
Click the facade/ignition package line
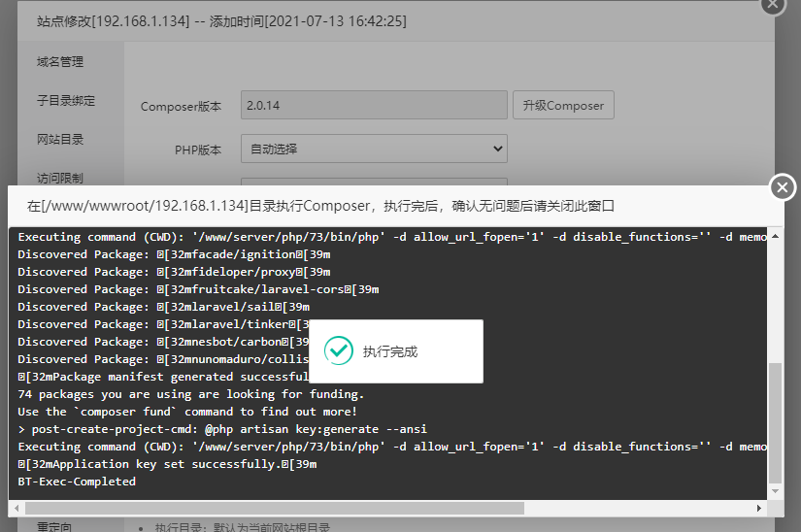(174, 254)
